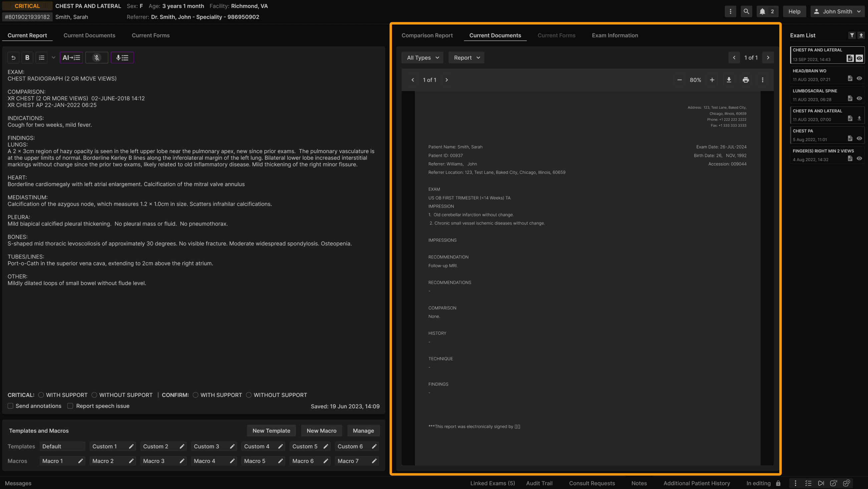
Task: Click the New Macro button
Action: 321,430
